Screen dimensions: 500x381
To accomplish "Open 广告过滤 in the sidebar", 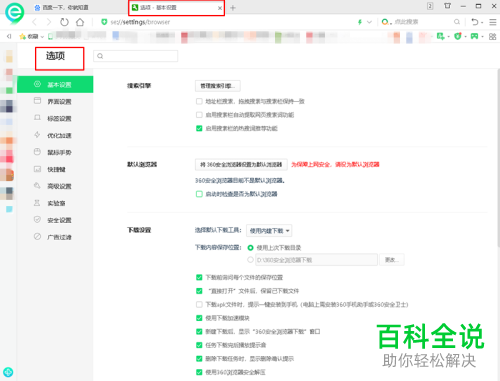I will [x=55, y=237].
